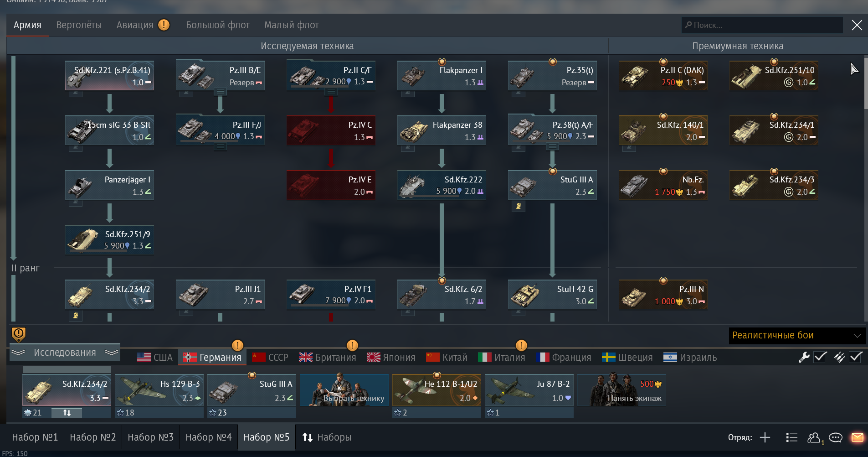Click the Выбрать технику button

pos(344,390)
